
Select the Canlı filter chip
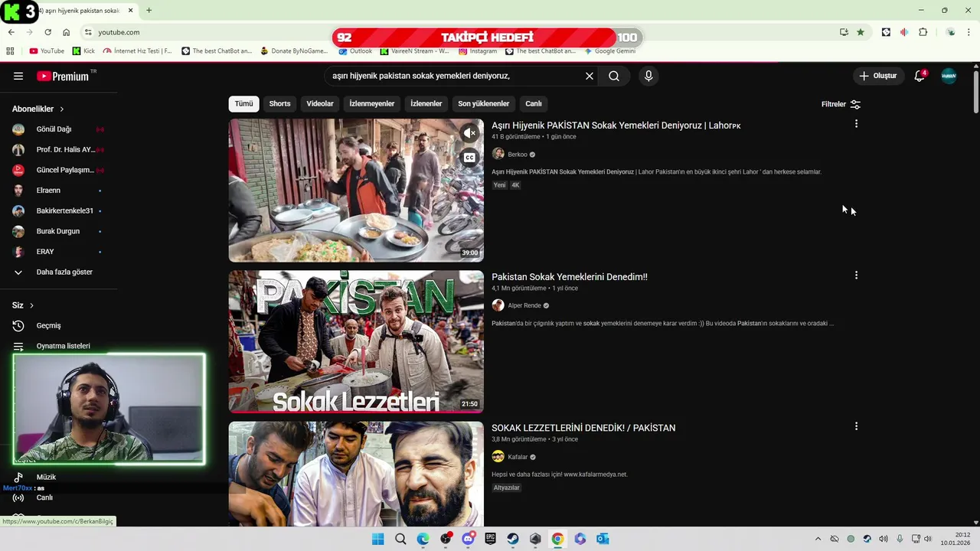coord(534,103)
